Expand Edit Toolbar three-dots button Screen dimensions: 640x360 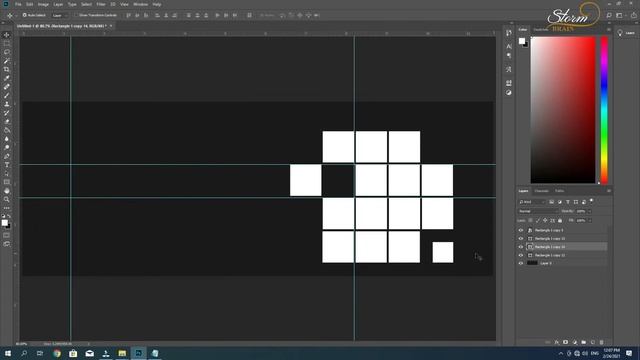(7, 208)
